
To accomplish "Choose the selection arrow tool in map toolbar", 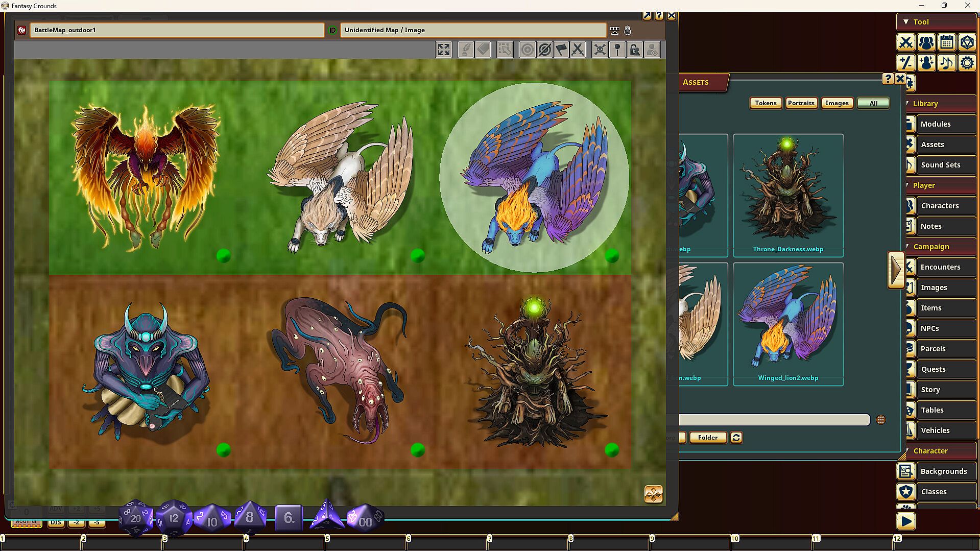I will [505, 50].
